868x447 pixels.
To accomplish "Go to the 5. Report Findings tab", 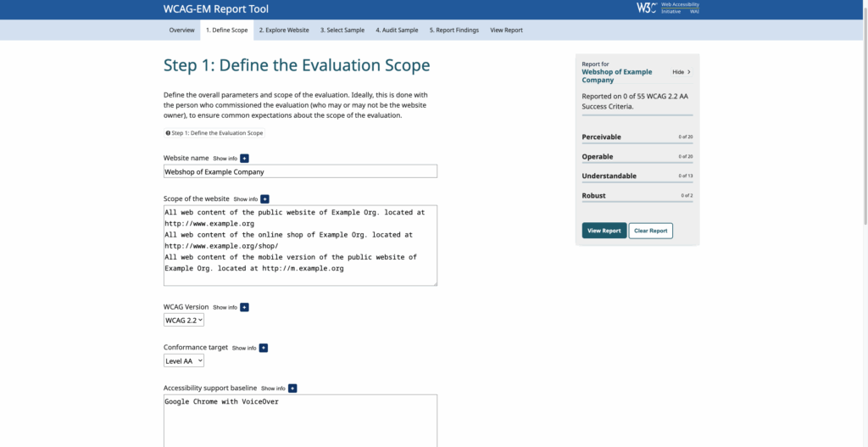I will [454, 30].
